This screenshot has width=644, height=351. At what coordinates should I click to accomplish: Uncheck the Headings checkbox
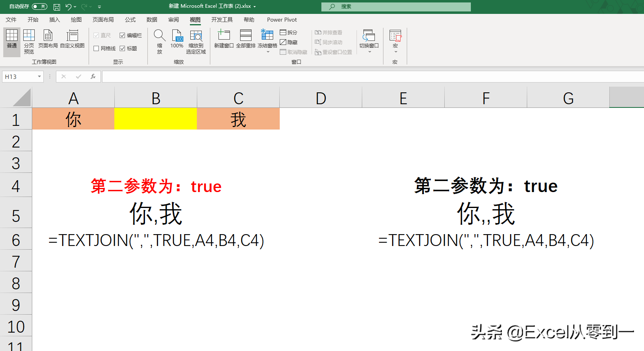click(x=122, y=49)
